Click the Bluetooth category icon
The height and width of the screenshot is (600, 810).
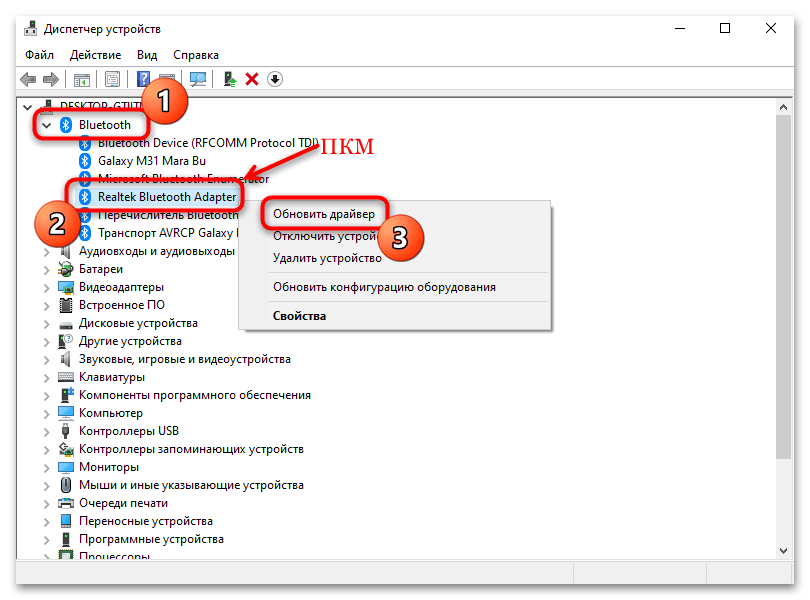tap(66, 125)
